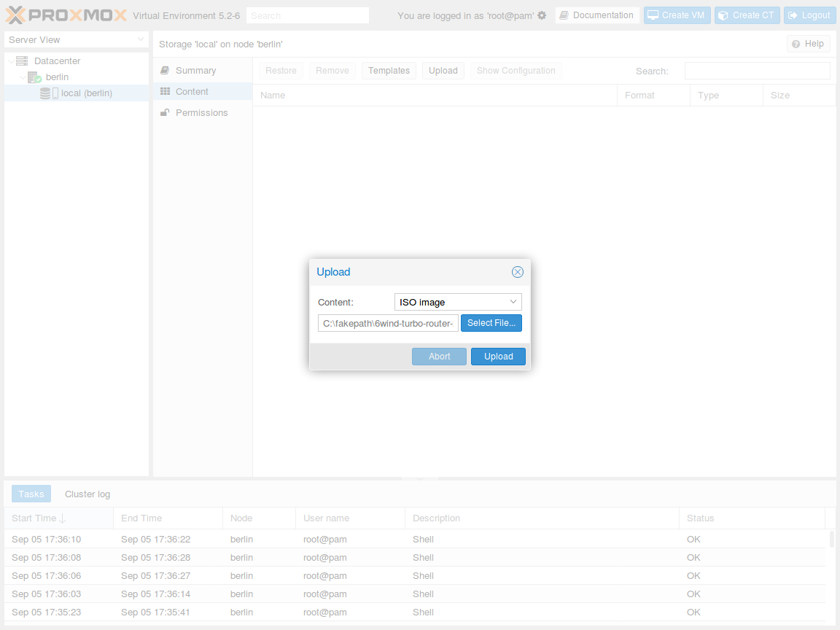The image size is (840, 630).
Task: Switch to the Cluster log tab
Action: pyautogui.click(x=87, y=494)
